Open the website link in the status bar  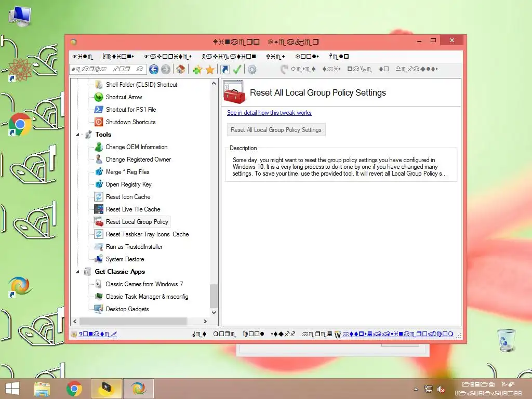(x=397, y=334)
